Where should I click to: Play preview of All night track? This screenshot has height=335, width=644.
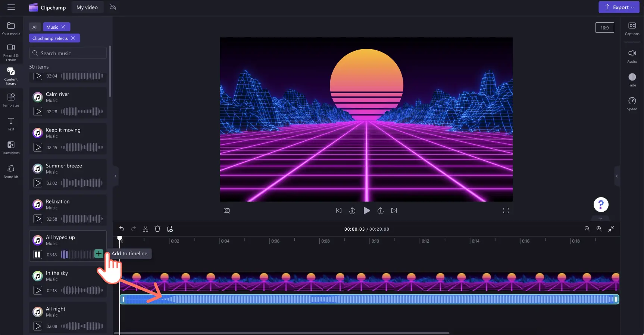[x=38, y=326]
